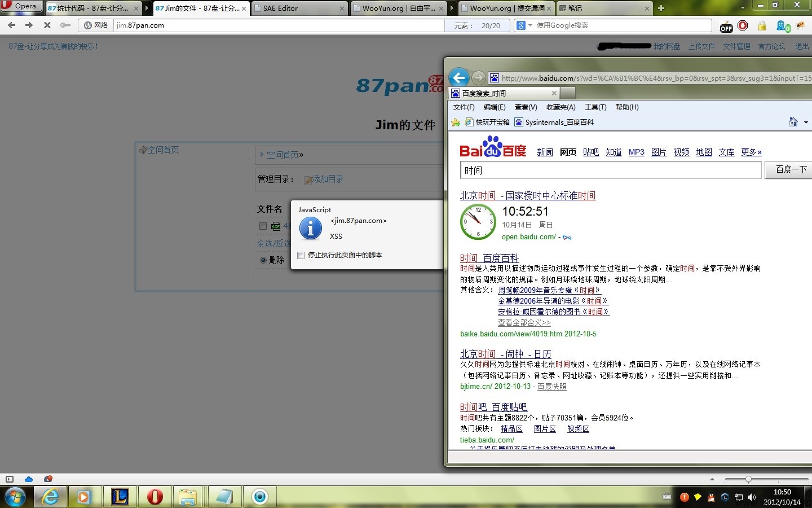
Task: Open League of Legends taskbar icon
Action: pyautogui.click(x=120, y=497)
